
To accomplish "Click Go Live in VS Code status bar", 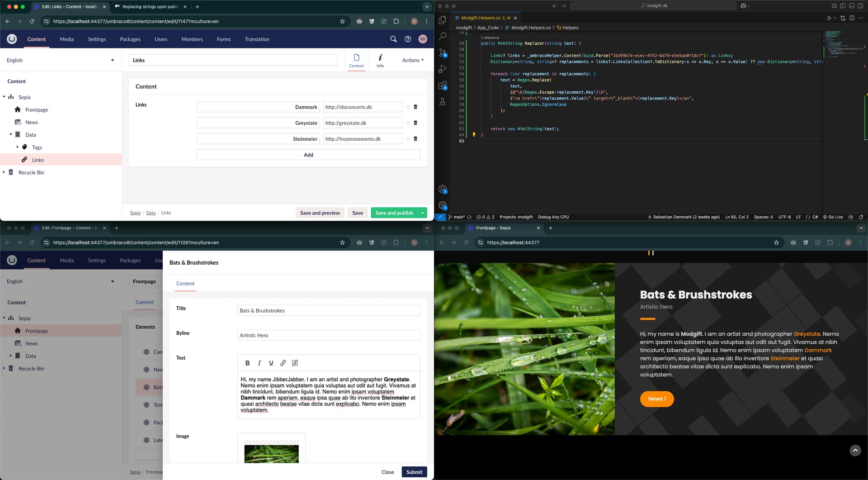I will click(833, 217).
